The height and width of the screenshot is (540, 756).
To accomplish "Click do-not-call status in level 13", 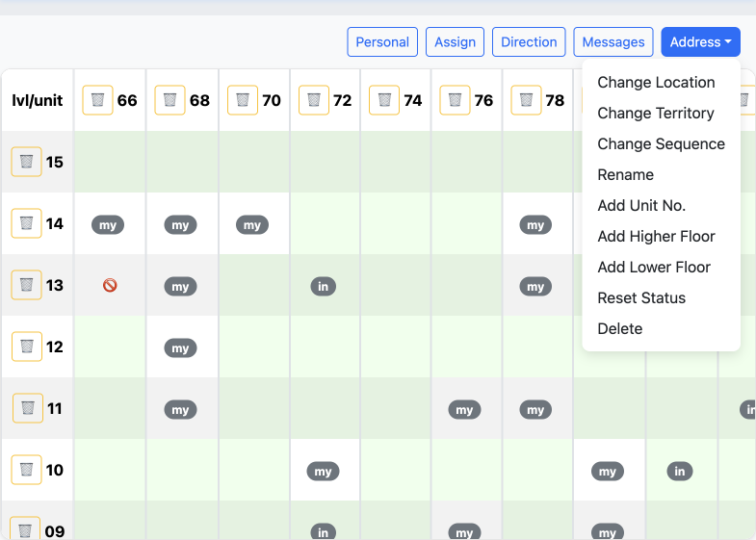I will [110, 286].
